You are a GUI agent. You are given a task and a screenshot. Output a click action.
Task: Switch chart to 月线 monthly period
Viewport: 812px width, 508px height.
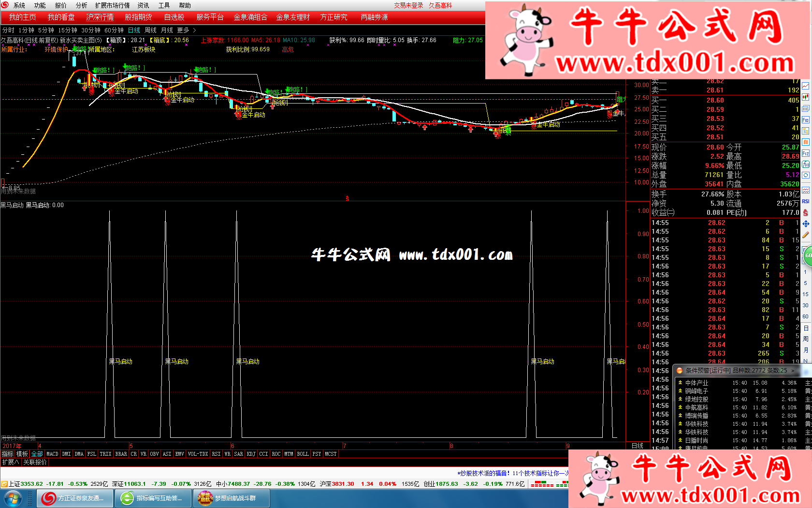coord(167,30)
